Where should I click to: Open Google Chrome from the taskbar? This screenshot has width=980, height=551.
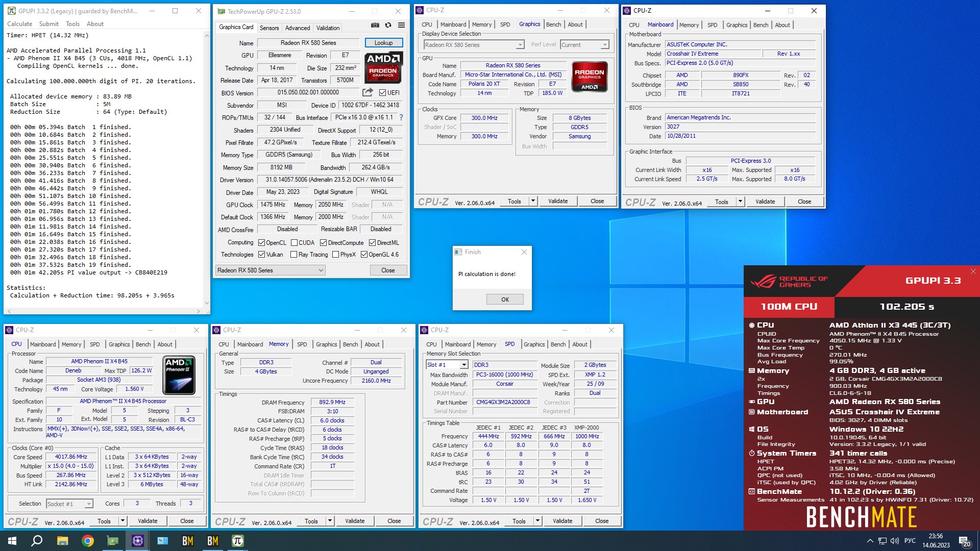(88, 541)
